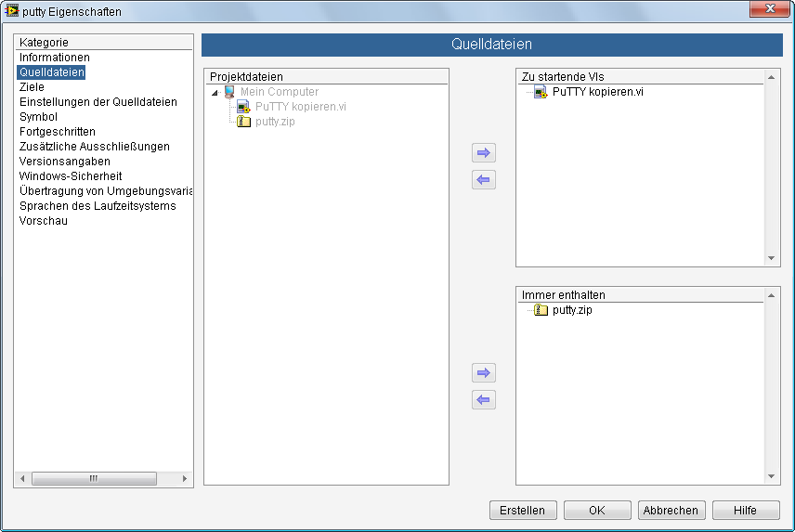
Task: Click the Projektdateien column header
Action: [x=326, y=76]
